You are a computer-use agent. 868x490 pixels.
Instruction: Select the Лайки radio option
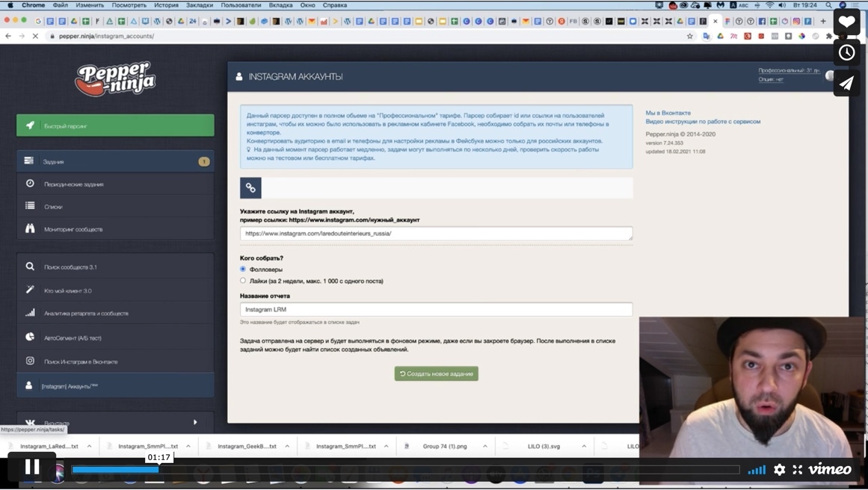[242, 280]
